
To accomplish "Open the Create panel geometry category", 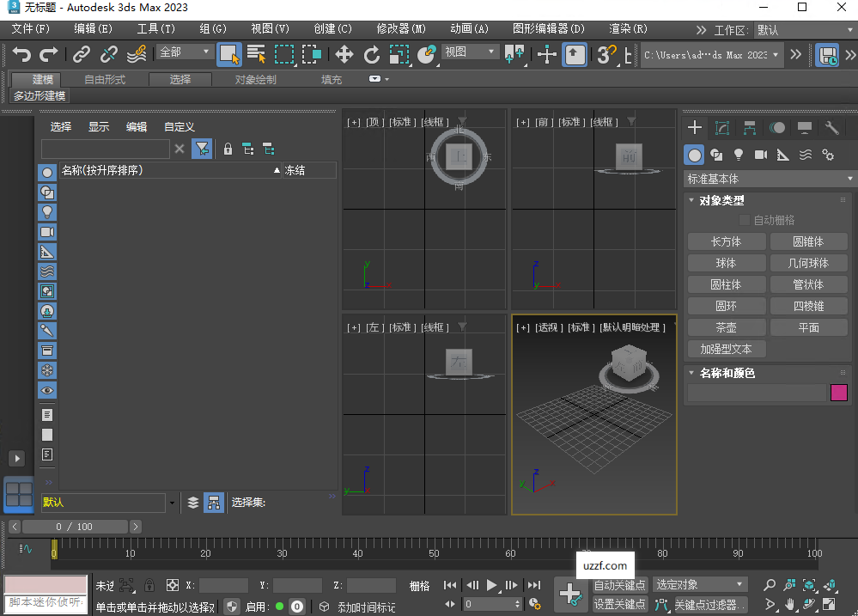I will click(x=694, y=155).
